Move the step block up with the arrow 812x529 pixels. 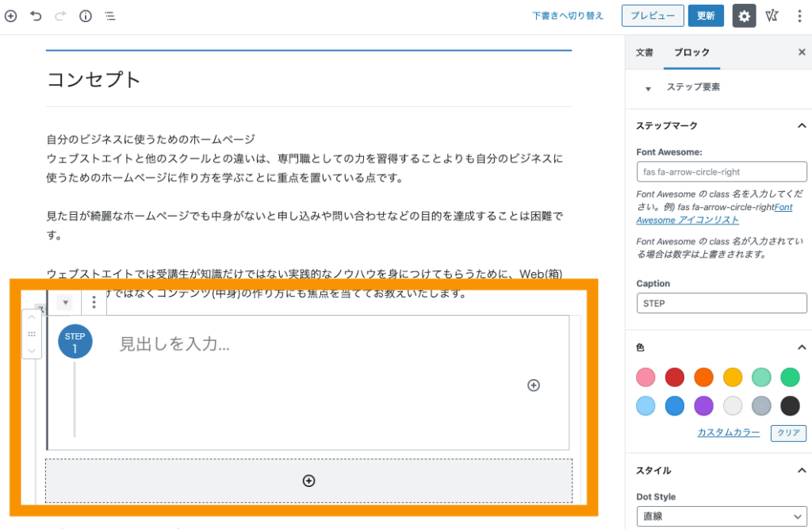coord(31,316)
